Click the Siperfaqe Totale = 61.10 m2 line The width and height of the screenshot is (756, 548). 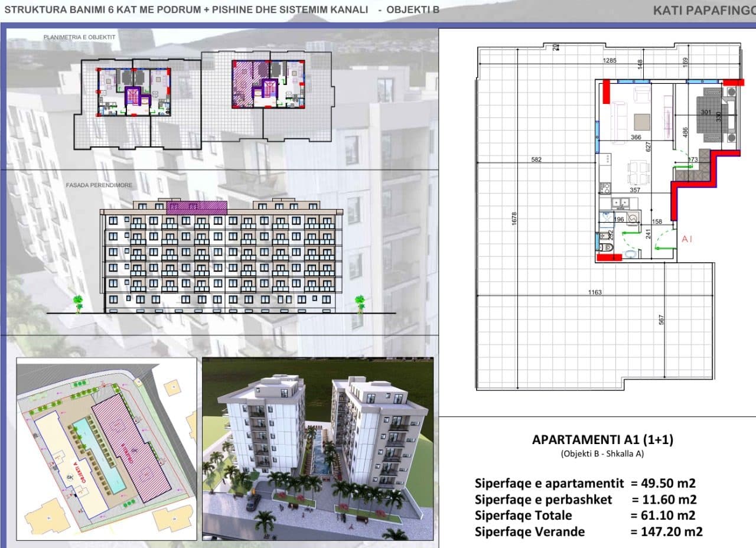(585, 515)
